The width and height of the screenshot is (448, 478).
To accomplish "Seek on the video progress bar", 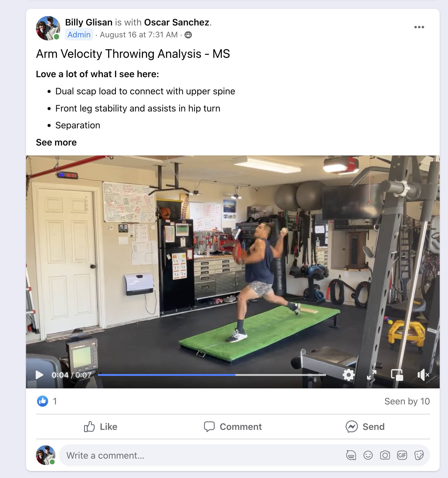I will coord(212,375).
